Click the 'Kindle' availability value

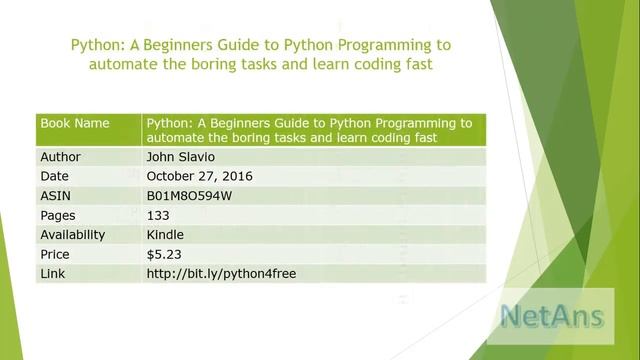pyautogui.click(x=165, y=235)
